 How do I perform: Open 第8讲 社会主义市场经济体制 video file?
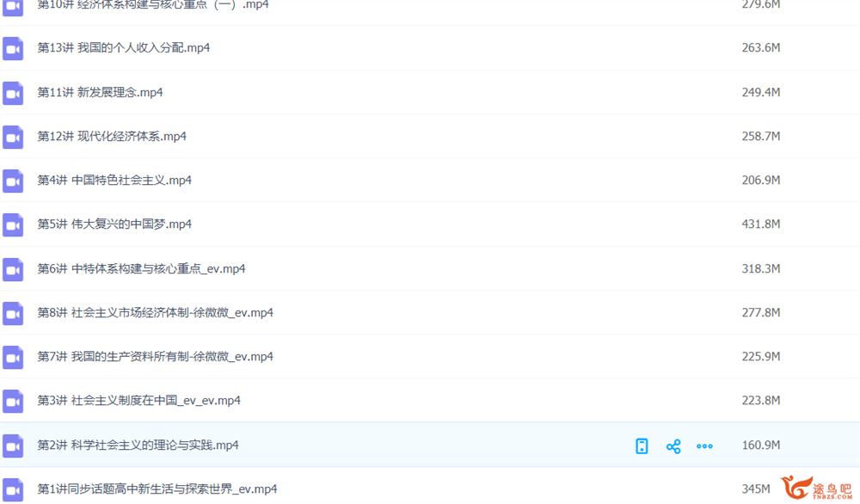[x=155, y=312]
